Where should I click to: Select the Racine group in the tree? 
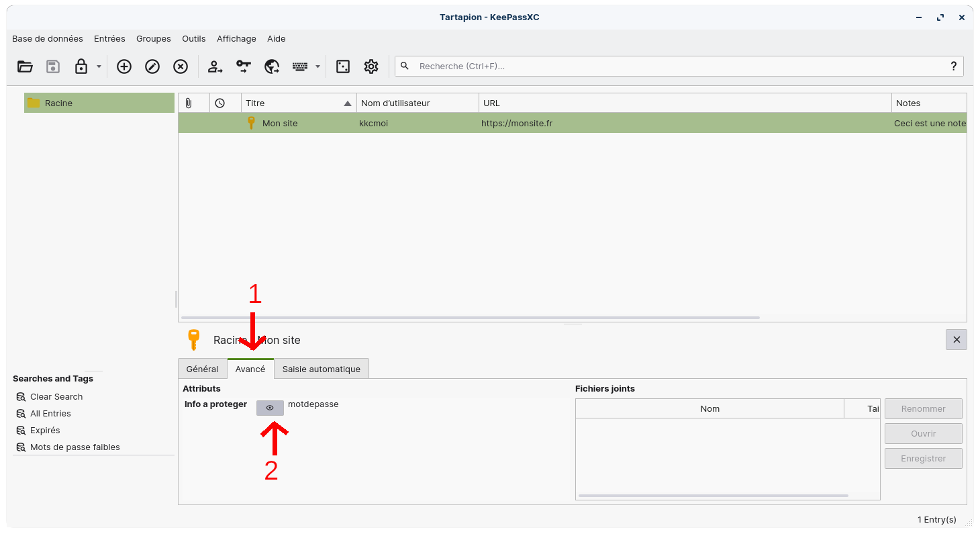coord(58,103)
